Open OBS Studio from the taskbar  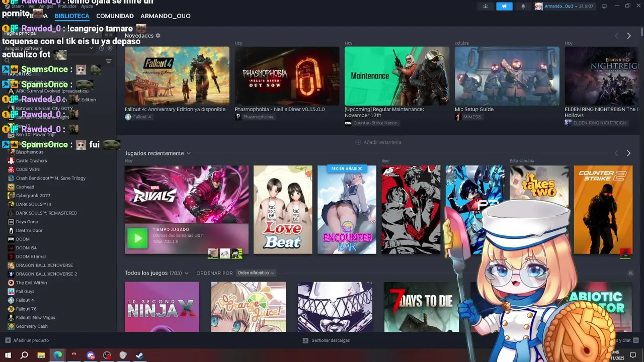pyautogui.click(x=107, y=355)
